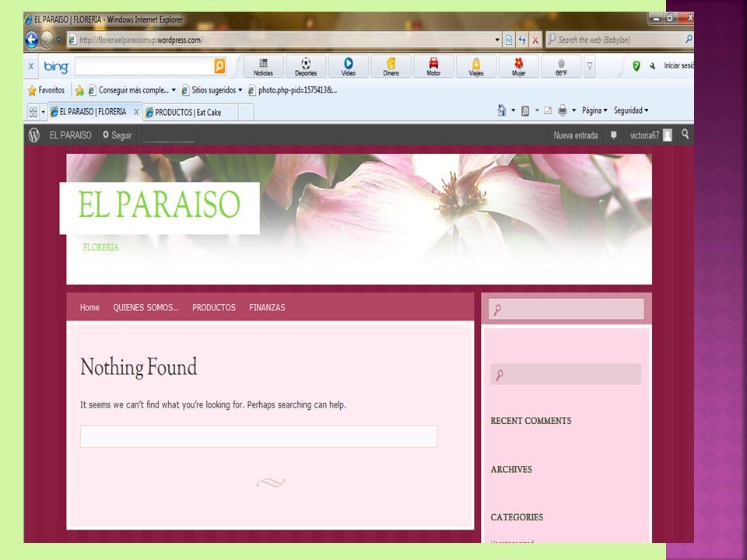The height and width of the screenshot is (560, 747).
Task: Click the orange Bing search button
Action: tap(219, 66)
